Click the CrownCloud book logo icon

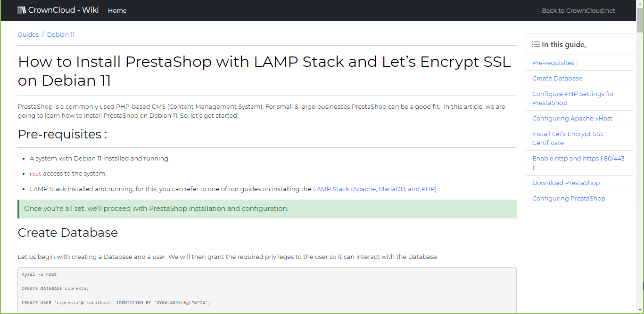[x=22, y=9]
